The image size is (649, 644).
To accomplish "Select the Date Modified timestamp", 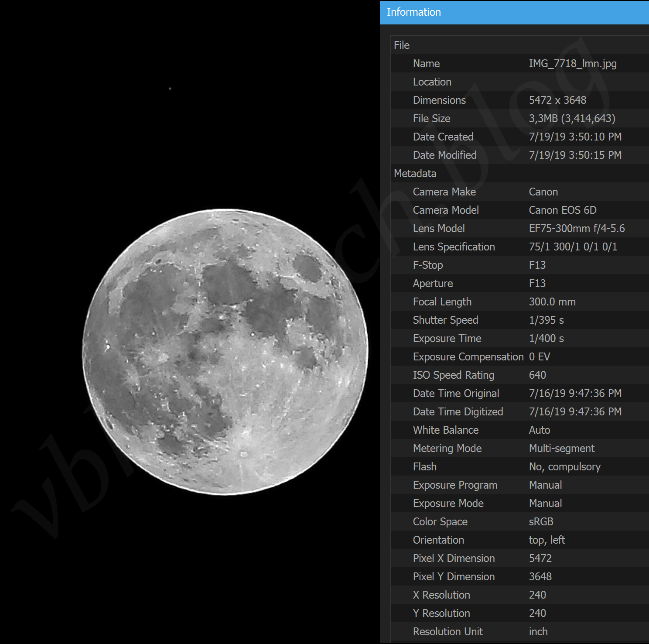I will (x=575, y=155).
